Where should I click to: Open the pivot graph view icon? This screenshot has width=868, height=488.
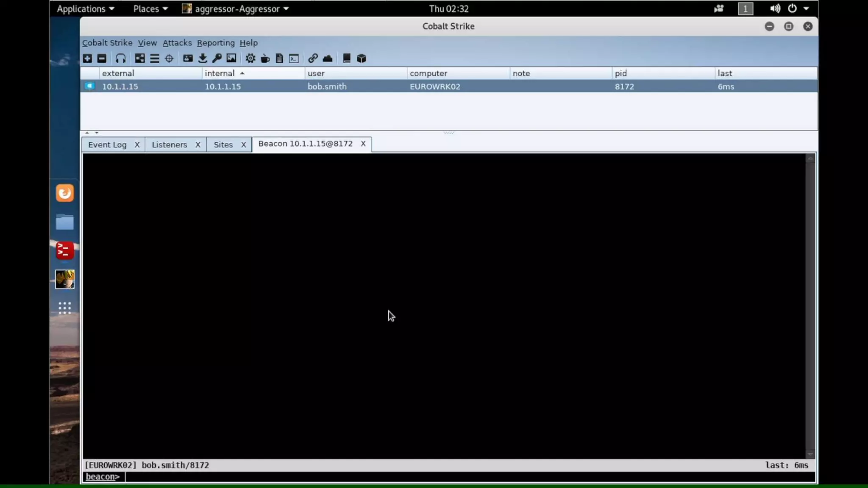[x=139, y=58]
